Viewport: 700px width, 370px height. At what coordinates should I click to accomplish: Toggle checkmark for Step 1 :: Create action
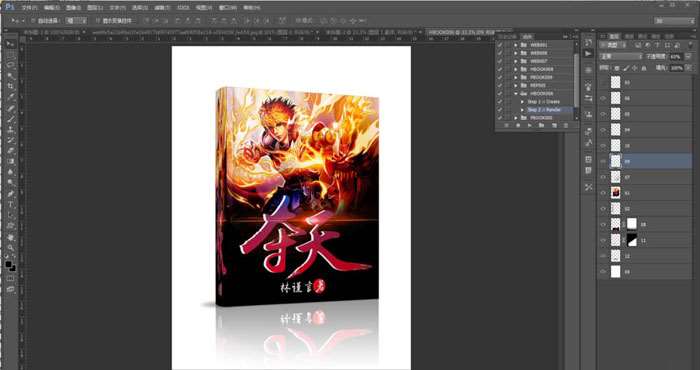(x=500, y=102)
